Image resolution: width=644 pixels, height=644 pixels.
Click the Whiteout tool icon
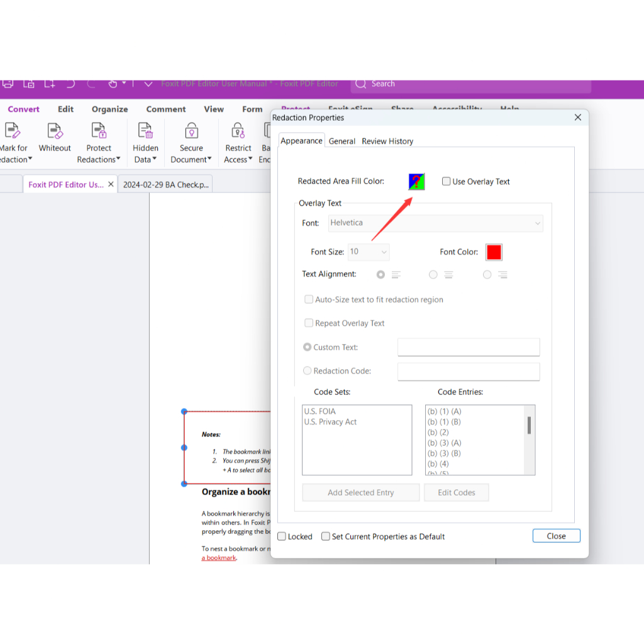coord(55,131)
